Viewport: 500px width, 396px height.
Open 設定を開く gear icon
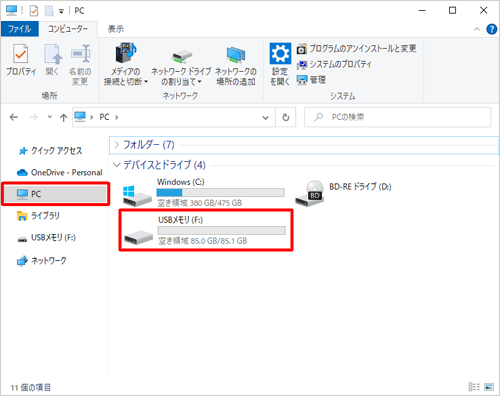(280, 64)
